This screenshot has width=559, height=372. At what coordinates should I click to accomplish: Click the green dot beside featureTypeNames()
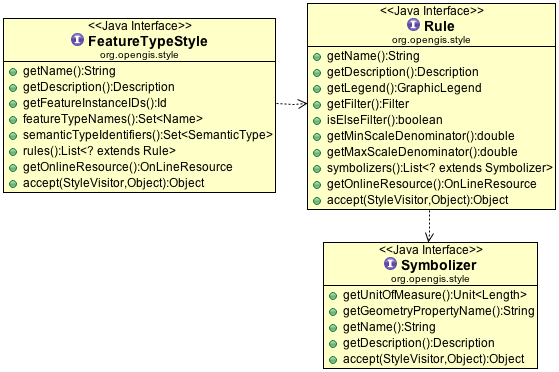point(13,120)
